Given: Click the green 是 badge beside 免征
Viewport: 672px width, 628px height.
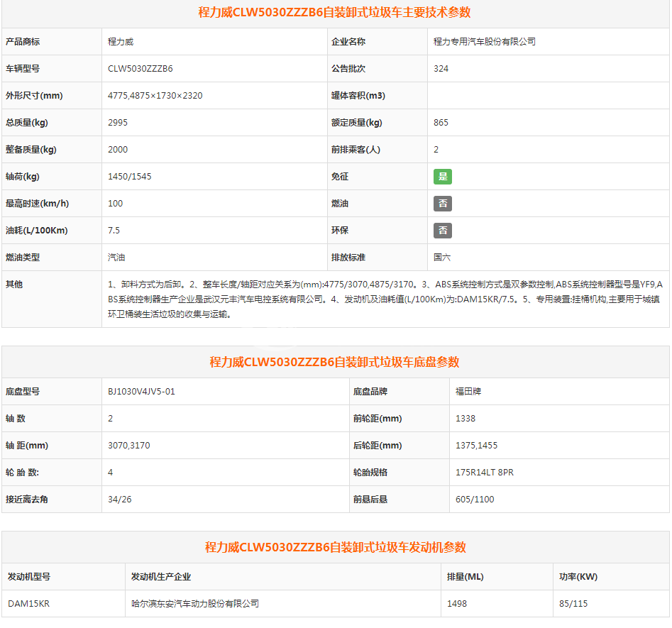Looking at the screenshot, I should (x=442, y=177).
